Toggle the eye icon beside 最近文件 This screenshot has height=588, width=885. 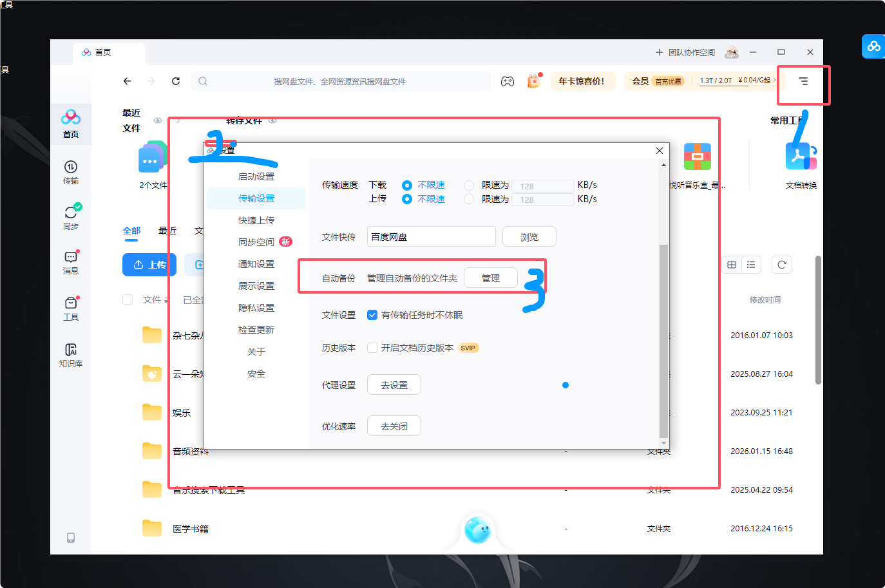[x=158, y=120]
